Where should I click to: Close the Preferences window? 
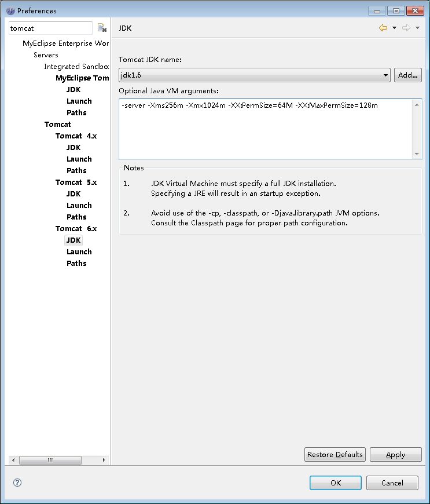click(415, 11)
